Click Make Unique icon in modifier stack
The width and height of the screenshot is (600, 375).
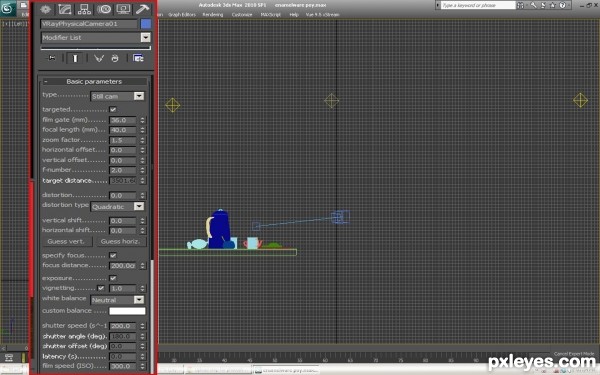(99, 58)
